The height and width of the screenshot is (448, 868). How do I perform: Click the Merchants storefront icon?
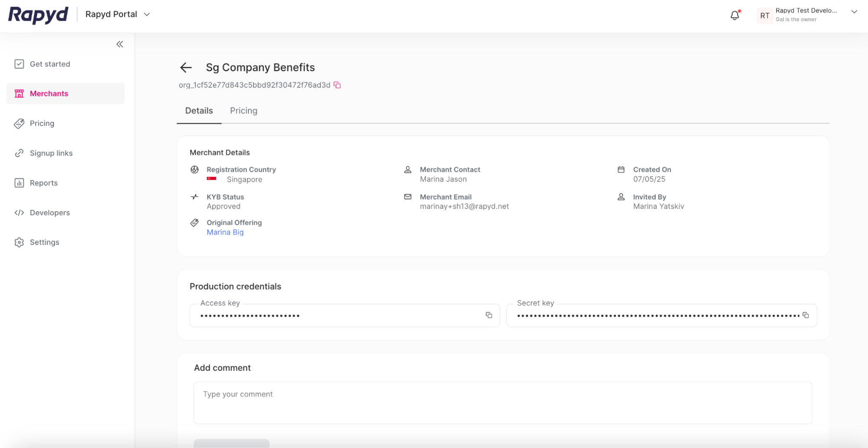19,93
